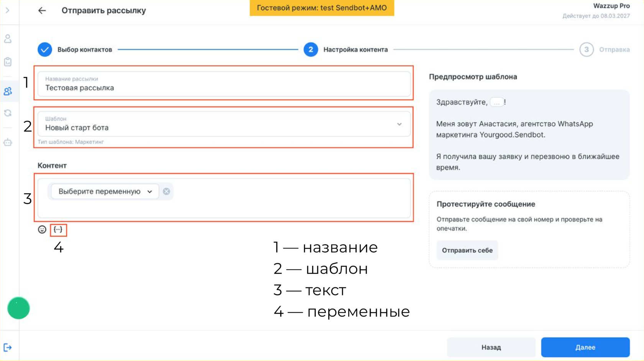
Task: Open the green round chat widget
Action: [18, 308]
